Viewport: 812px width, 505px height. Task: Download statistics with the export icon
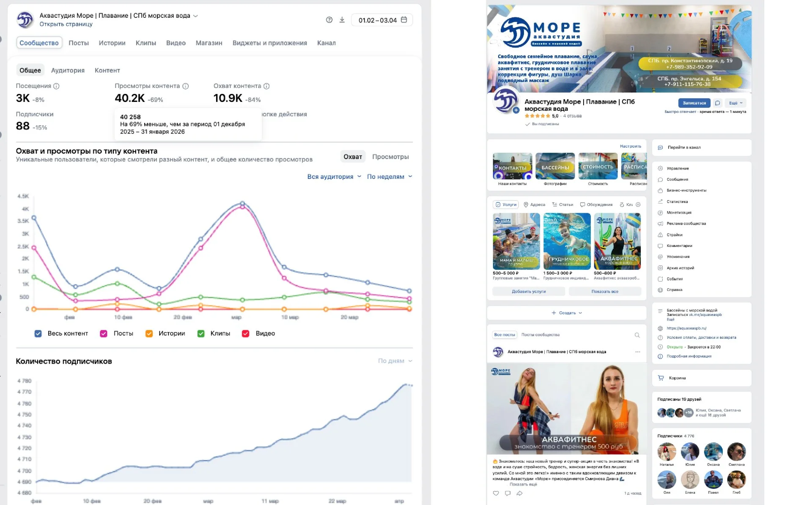point(342,20)
